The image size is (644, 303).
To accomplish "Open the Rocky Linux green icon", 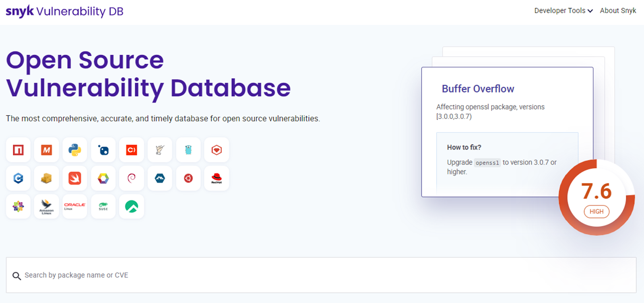I will (x=132, y=207).
